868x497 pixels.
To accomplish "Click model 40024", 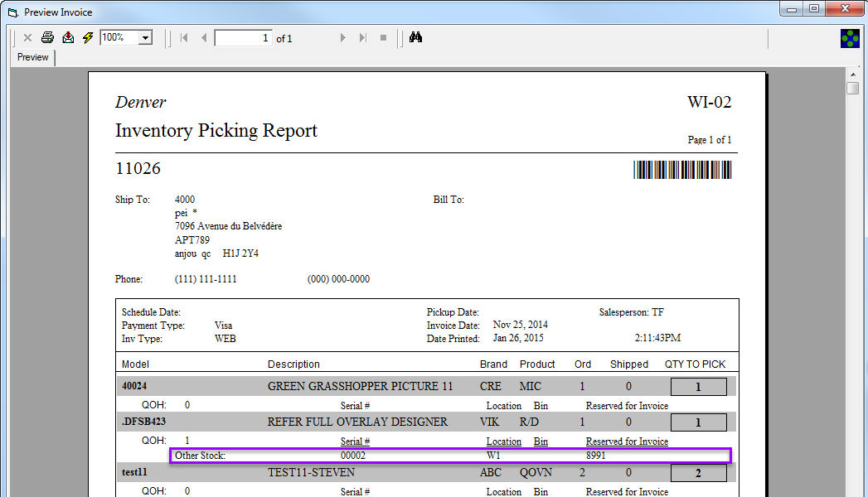I will point(134,386).
